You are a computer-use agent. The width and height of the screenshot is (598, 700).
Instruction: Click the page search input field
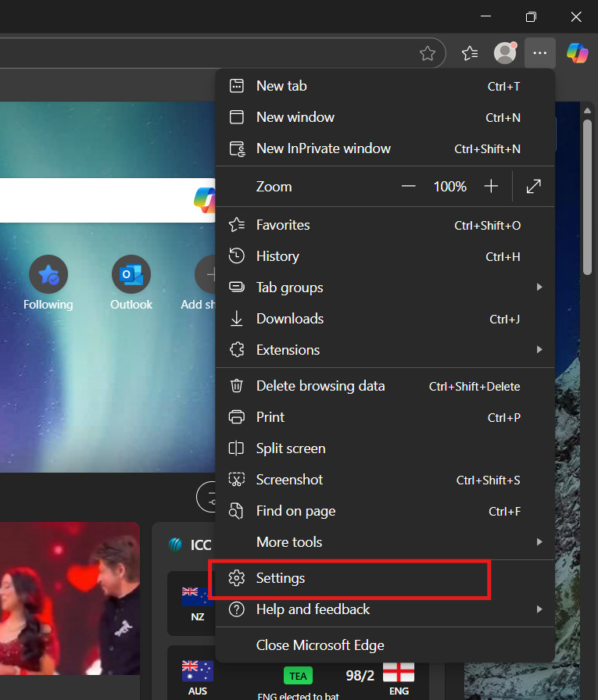107,200
